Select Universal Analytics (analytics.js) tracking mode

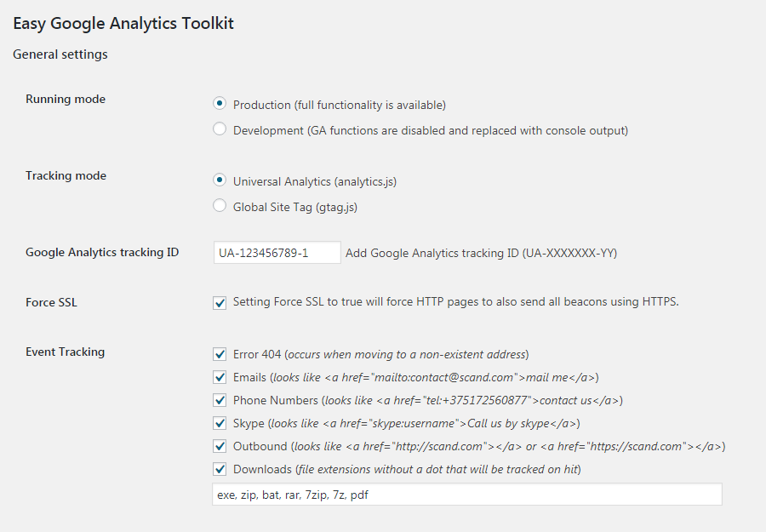(x=220, y=180)
